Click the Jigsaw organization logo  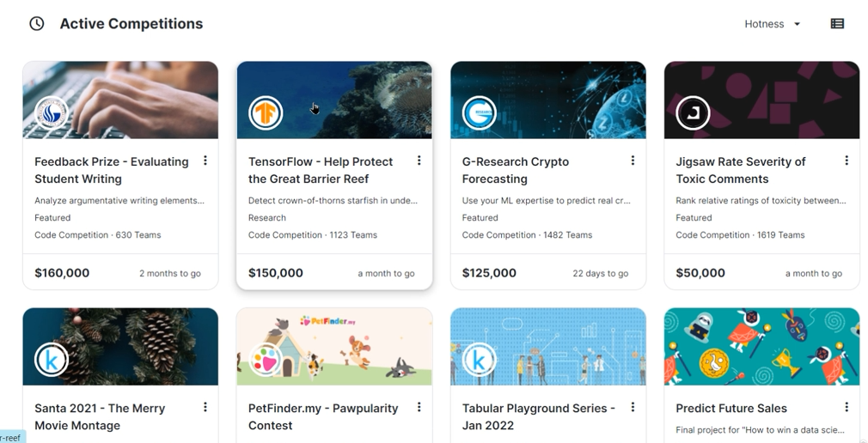[x=693, y=112]
